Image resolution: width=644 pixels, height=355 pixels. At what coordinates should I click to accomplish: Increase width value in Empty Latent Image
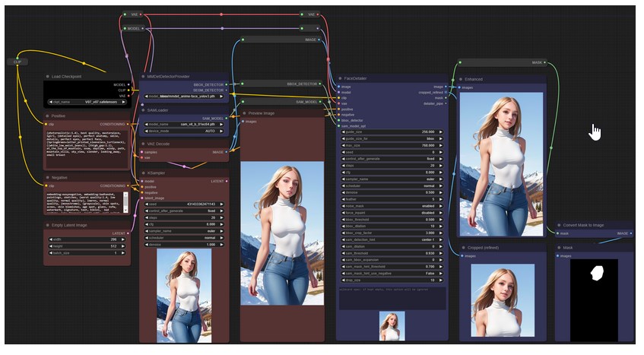[123, 239]
